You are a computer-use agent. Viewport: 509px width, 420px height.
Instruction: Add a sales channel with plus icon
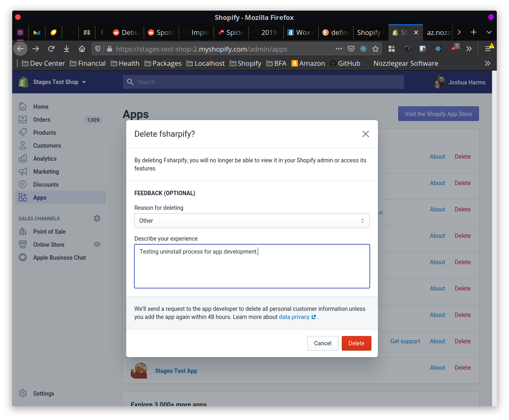pos(97,218)
